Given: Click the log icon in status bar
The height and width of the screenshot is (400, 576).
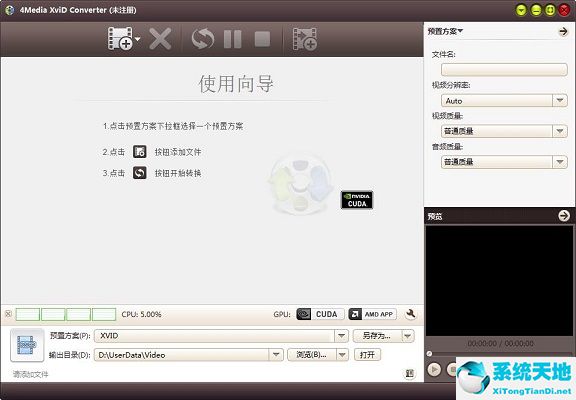Looking at the screenshot, I should [x=410, y=374].
